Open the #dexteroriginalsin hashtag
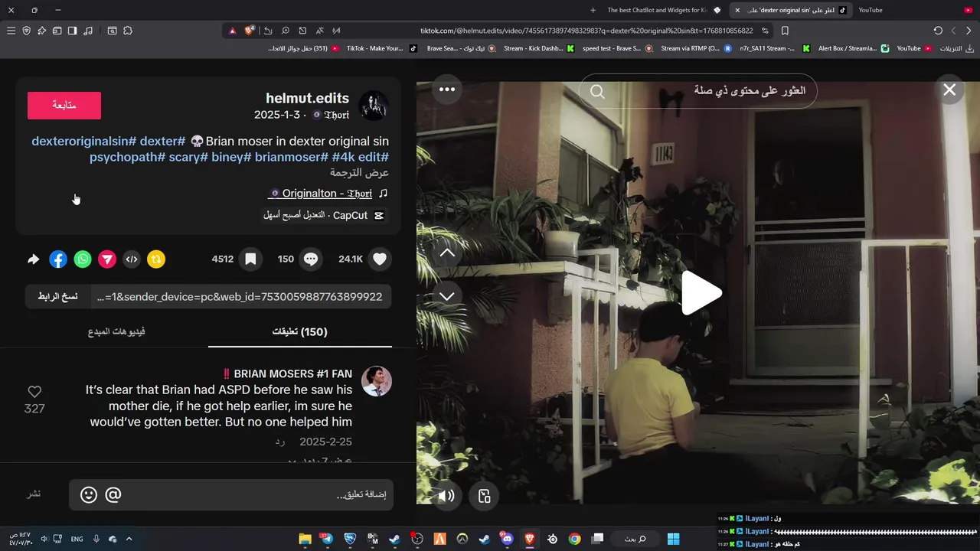Screen dimensions: 980x551 point(83,142)
